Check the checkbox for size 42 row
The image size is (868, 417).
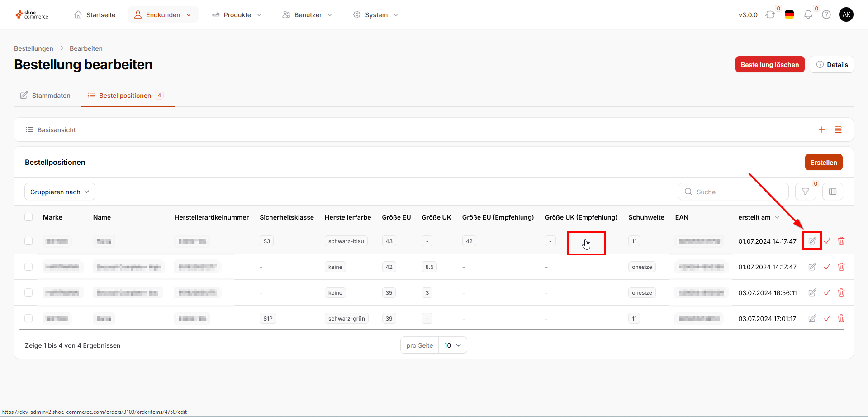(x=28, y=267)
